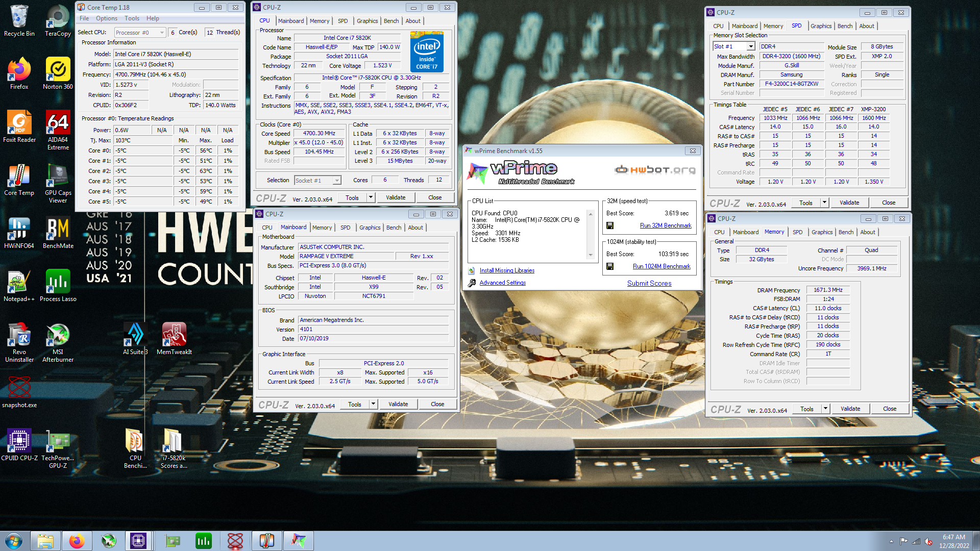Click the Action Center flag tray icon
The width and height of the screenshot is (980, 551).
pyautogui.click(x=904, y=541)
